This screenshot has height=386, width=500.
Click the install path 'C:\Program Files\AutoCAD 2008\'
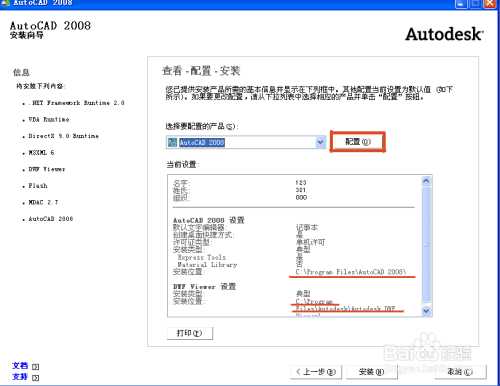point(351,272)
